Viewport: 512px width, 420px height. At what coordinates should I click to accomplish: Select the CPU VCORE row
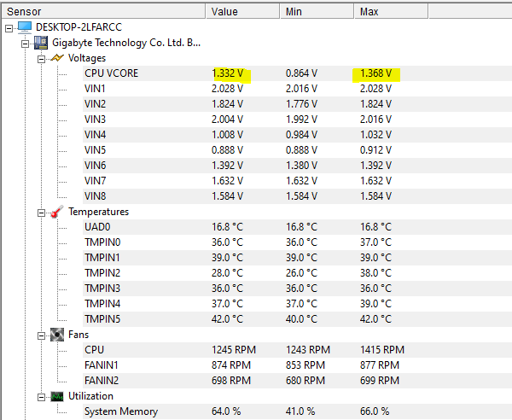[x=297, y=73]
